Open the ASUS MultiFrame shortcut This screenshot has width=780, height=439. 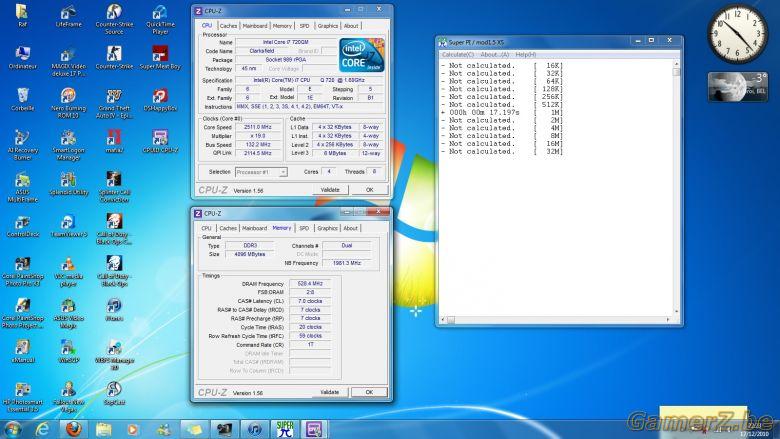(22, 187)
